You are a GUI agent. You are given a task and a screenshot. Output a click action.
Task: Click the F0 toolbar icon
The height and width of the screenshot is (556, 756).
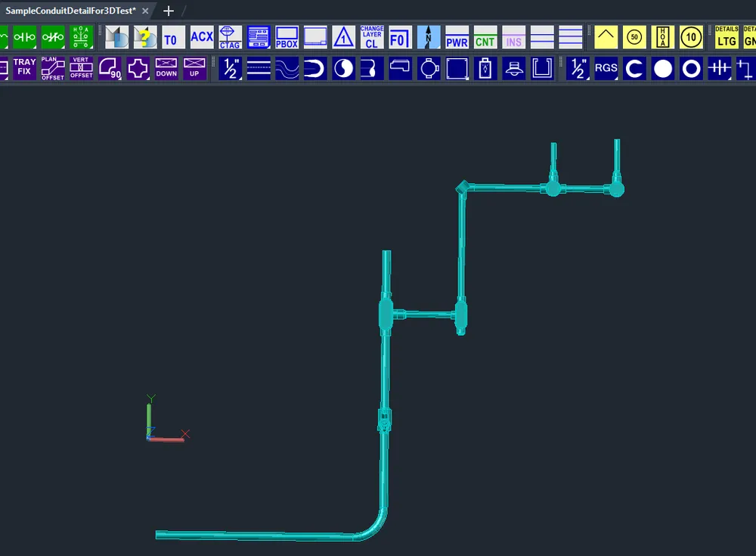[x=400, y=37]
